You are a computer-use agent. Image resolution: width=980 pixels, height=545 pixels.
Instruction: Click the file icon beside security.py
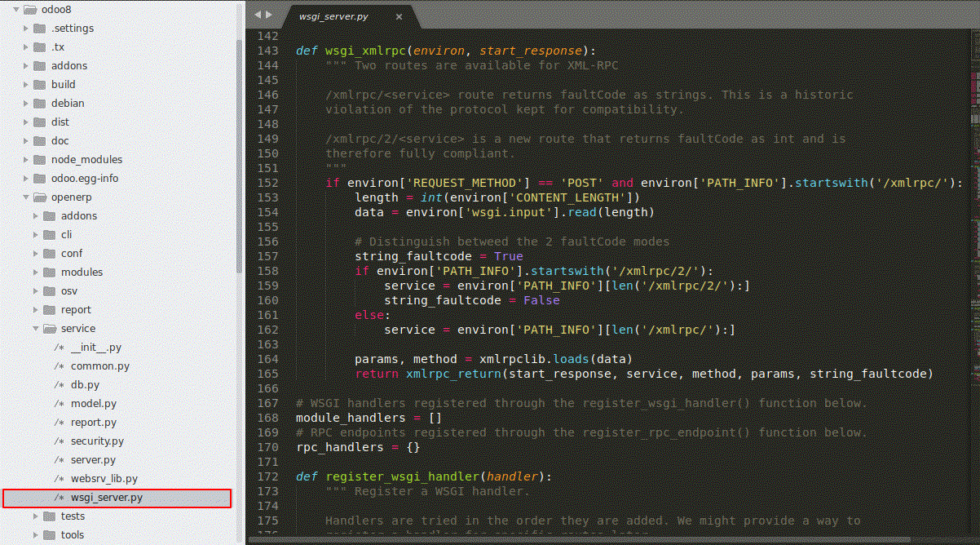[x=59, y=441]
